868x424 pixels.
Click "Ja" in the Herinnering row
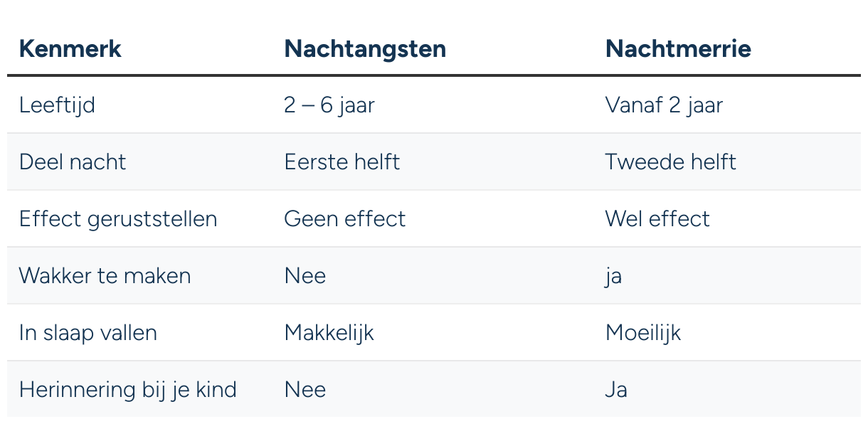(x=616, y=390)
